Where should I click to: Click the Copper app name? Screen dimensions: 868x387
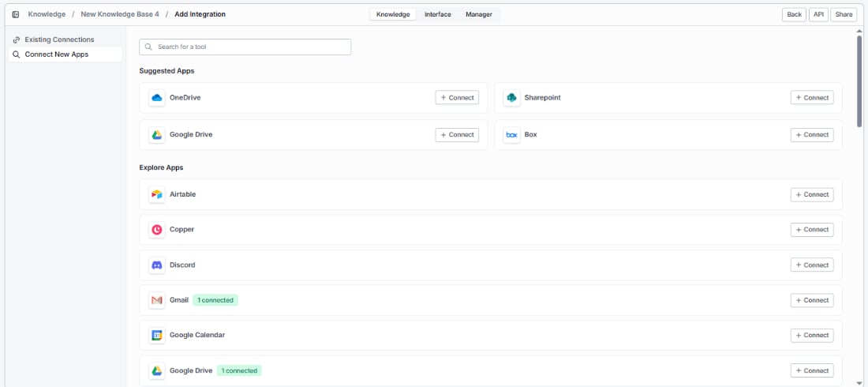181,230
